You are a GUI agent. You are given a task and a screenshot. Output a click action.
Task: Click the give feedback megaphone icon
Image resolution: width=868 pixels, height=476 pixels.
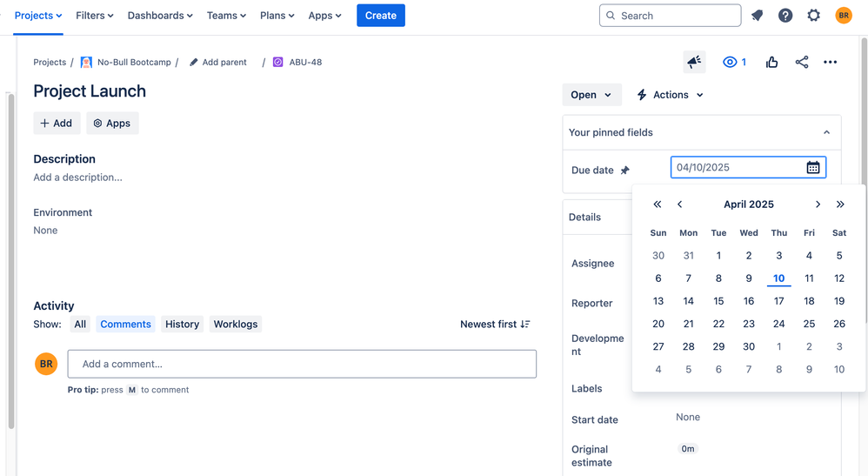click(x=694, y=62)
